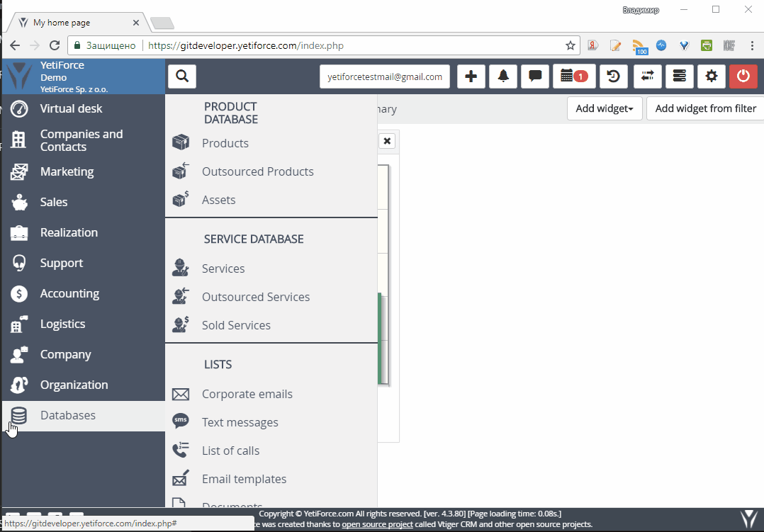Open the Add widget dropdown
Image resolution: width=764 pixels, height=532 pixels.
coord(605,108)
